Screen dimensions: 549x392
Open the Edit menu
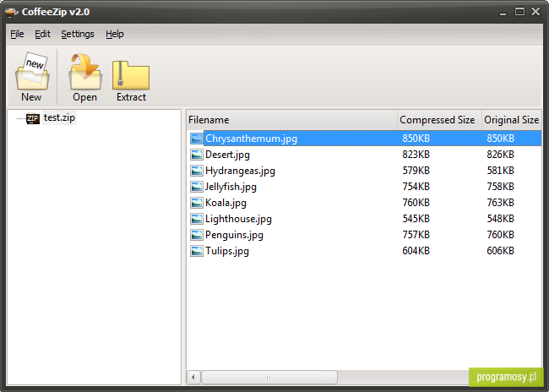(x=43, y=34)
